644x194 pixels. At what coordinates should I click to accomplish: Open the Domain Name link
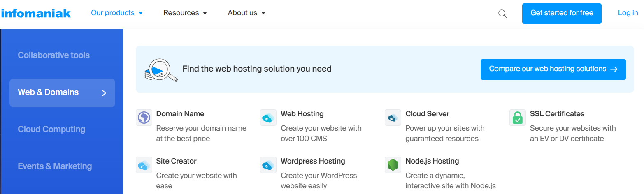click(180, 114)
